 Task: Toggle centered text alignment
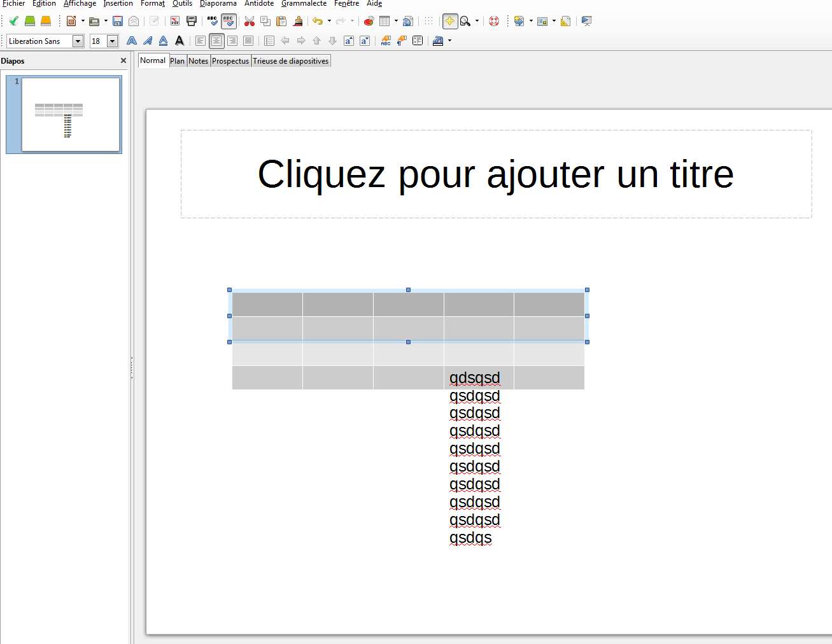(x=216, y=41)
